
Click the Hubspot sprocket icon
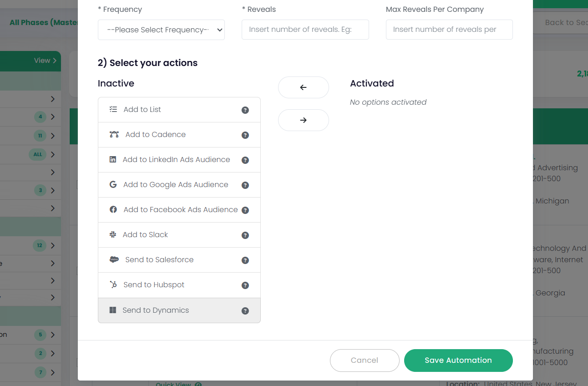(x=113, y=285)
